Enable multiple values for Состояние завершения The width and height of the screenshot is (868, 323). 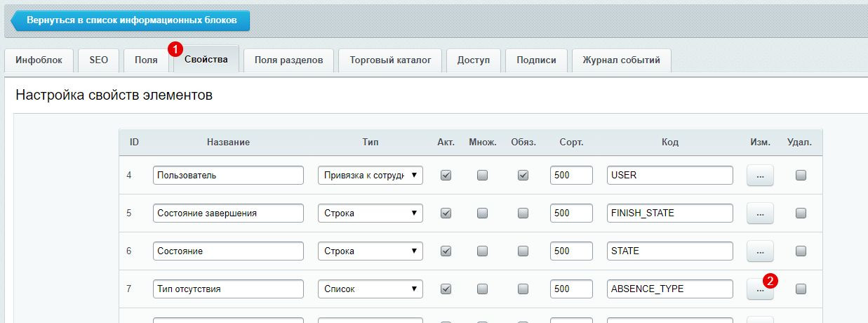click(482, 213)
